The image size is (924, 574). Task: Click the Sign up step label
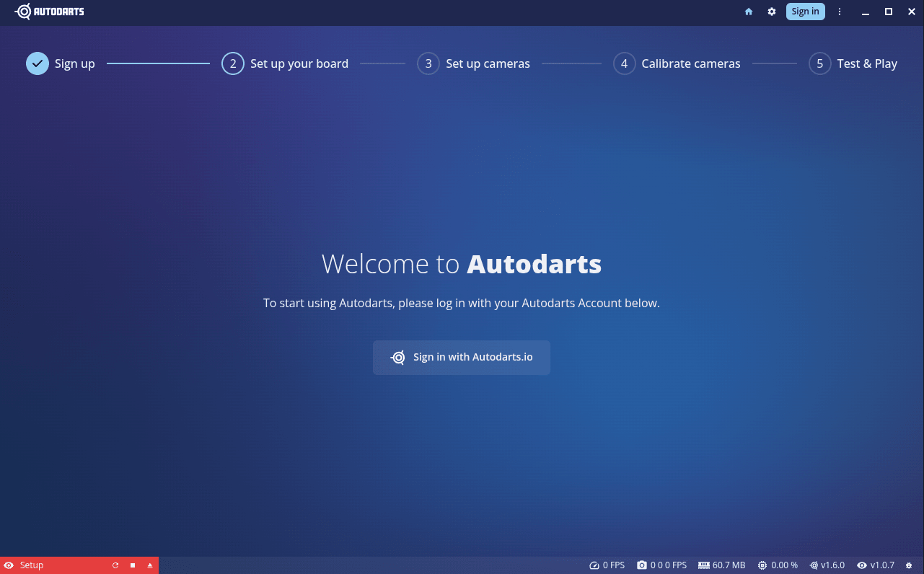pyautogui.click(x=75, y=63)
